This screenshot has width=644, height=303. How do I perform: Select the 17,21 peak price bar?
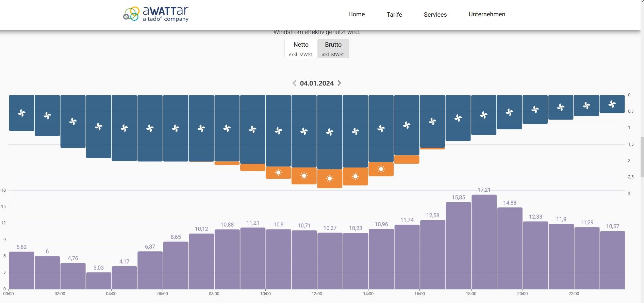tap(484, 242)
